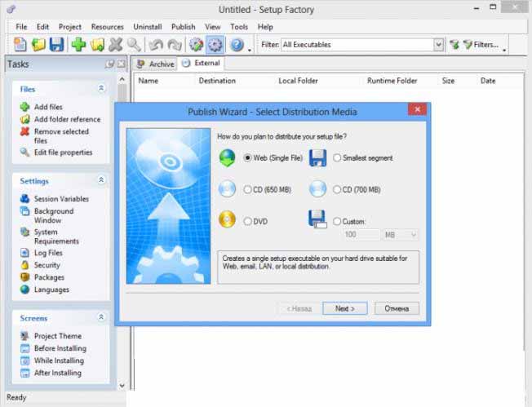Collapse the Files task group
Viewport: 532px width, 407px height.
click(x=101, y=88)
